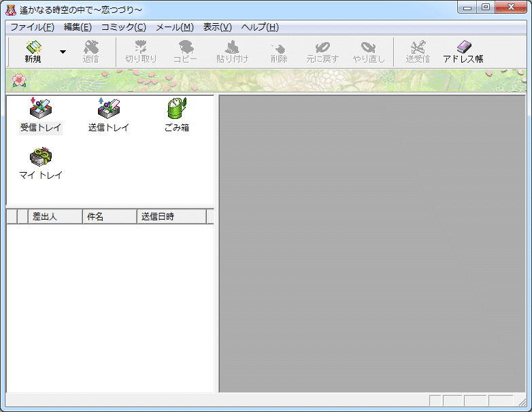Sort by 送信日時 column header
The width and height of the screenshot is (532, 412).
pyautogui.click(x=171, y=217)
